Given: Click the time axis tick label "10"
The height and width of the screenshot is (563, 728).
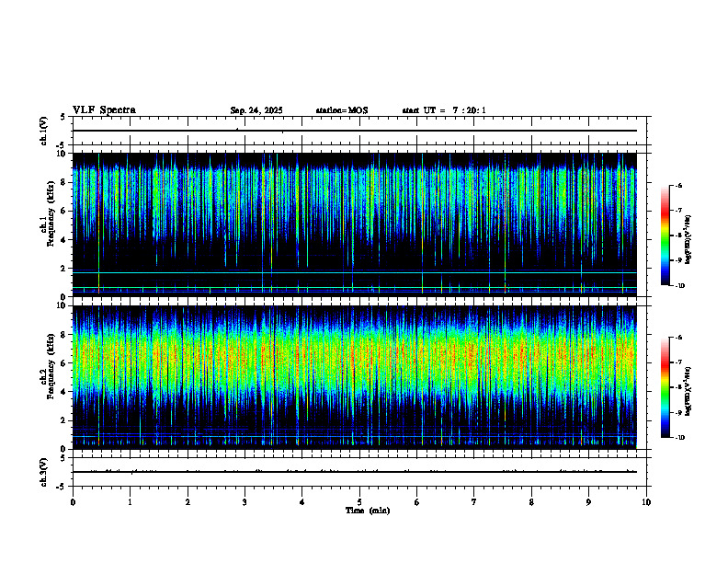Looking at the screenshot, I should [x=646, y=502].
